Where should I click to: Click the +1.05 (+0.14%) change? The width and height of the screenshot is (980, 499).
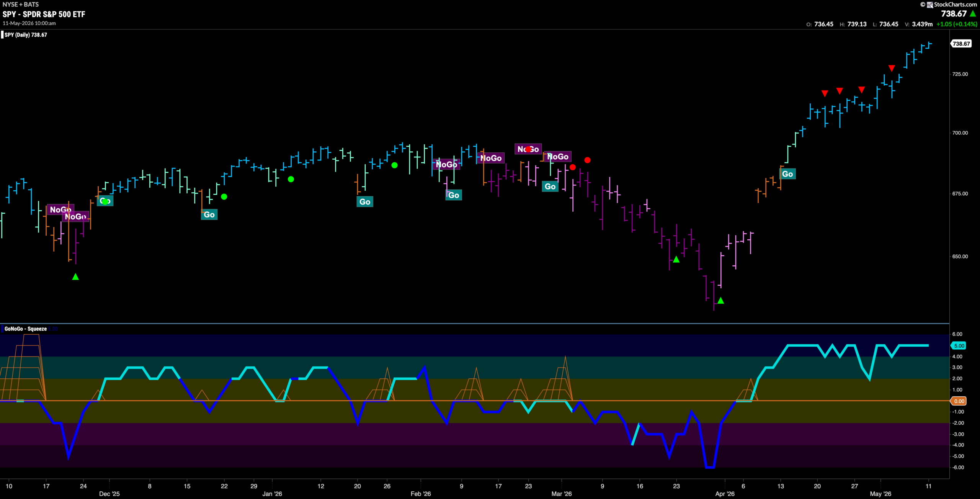click(957, 24)
